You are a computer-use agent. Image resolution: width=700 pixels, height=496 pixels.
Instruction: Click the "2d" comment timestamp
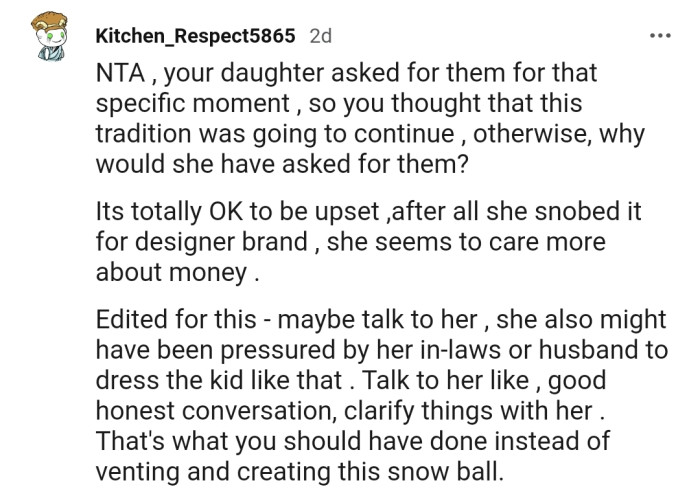click(321, 36)
